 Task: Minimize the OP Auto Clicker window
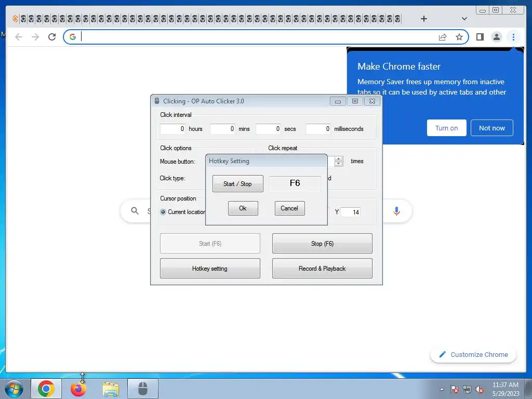coord(338,101)
